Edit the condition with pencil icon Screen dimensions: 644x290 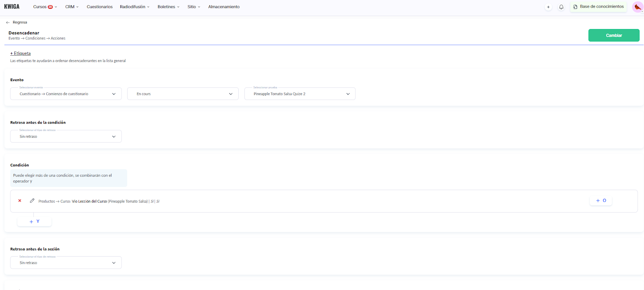coord(32,201)
